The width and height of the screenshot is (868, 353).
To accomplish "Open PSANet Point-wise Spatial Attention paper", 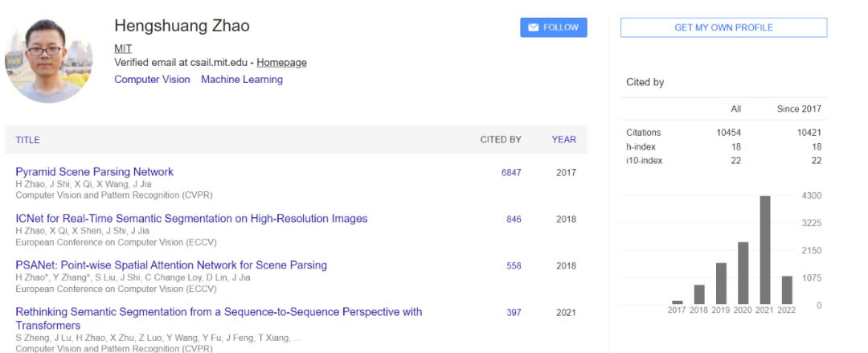I will coord(171,265).
